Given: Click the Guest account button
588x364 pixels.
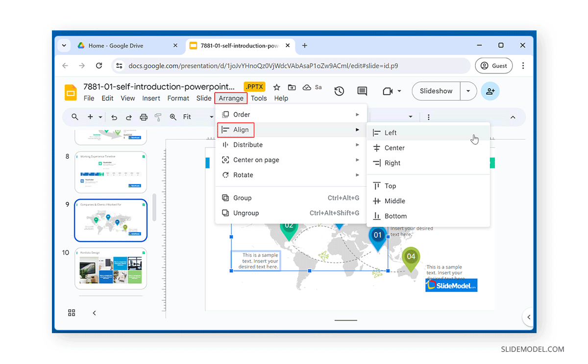Looking at the screenshot, I should [x=493, y=65].
